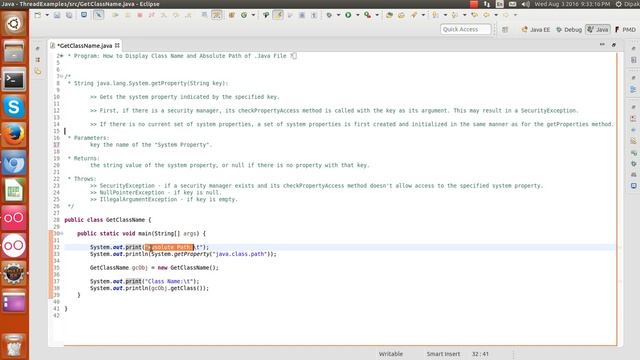The image size is (640, 360).
Task: Click the Debug bug toolbar icon
Action: pyautogui.click(x=329, y=15)
